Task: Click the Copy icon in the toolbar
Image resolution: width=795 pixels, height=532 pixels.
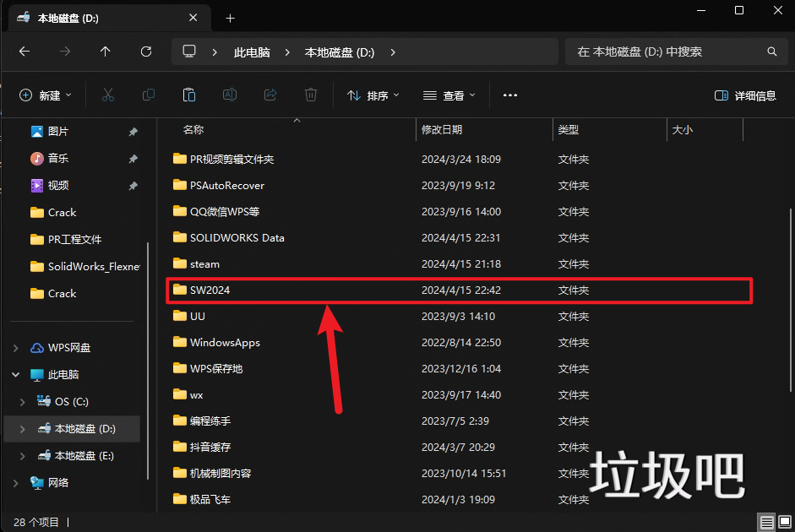Action: (x=148, y=95)
